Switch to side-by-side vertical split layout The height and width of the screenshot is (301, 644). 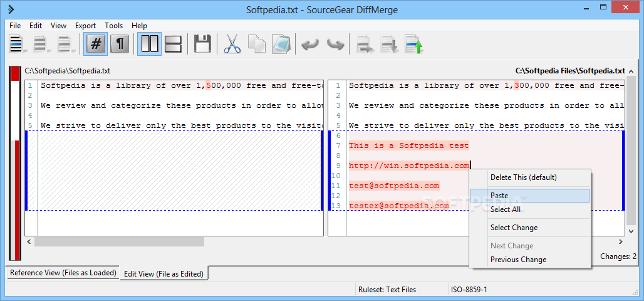tap(150, 44)
